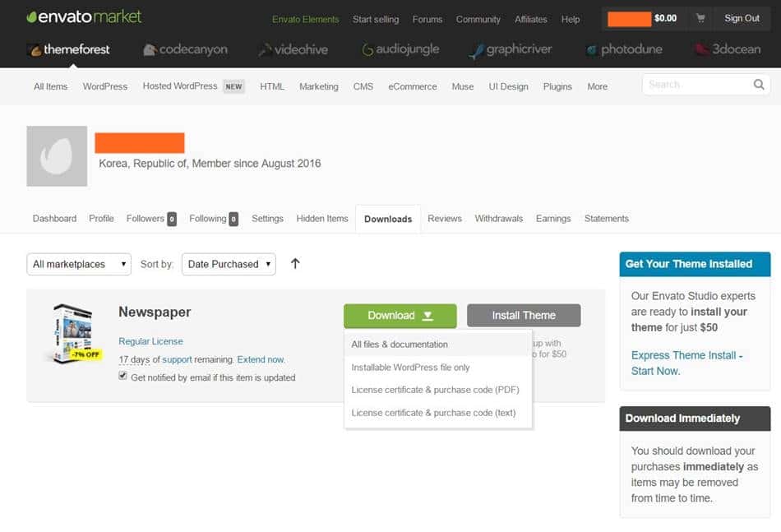Select All files & documentation option
This screenshot has width=781, height=532.
click(x=400, y=345)
